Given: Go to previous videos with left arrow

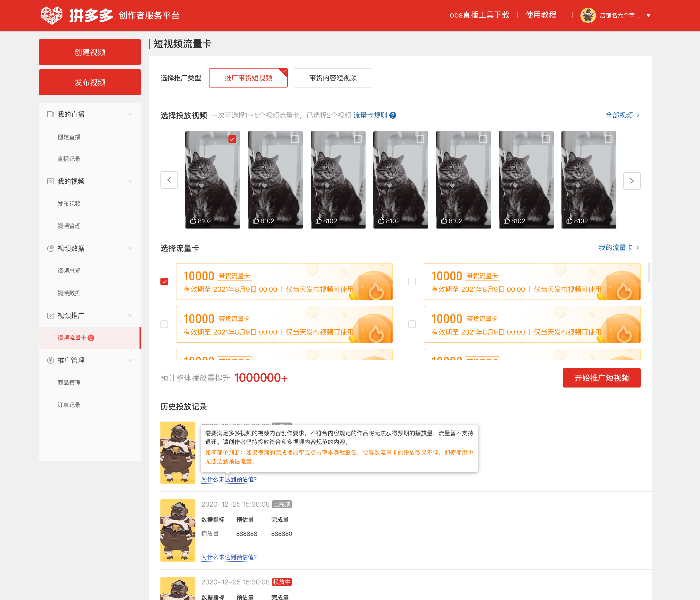Looking at the screenshot, I should [169, 180].
